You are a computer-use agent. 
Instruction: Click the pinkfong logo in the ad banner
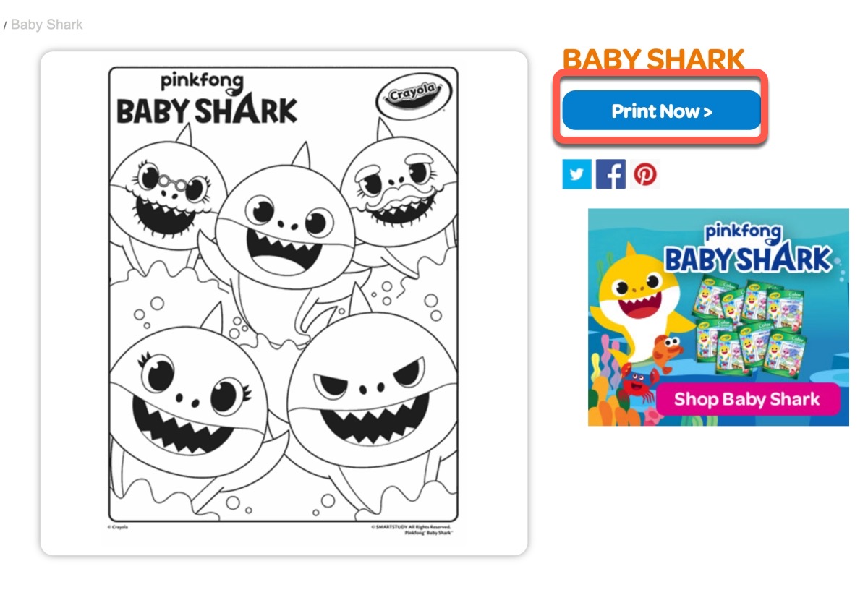pos(743,233)
